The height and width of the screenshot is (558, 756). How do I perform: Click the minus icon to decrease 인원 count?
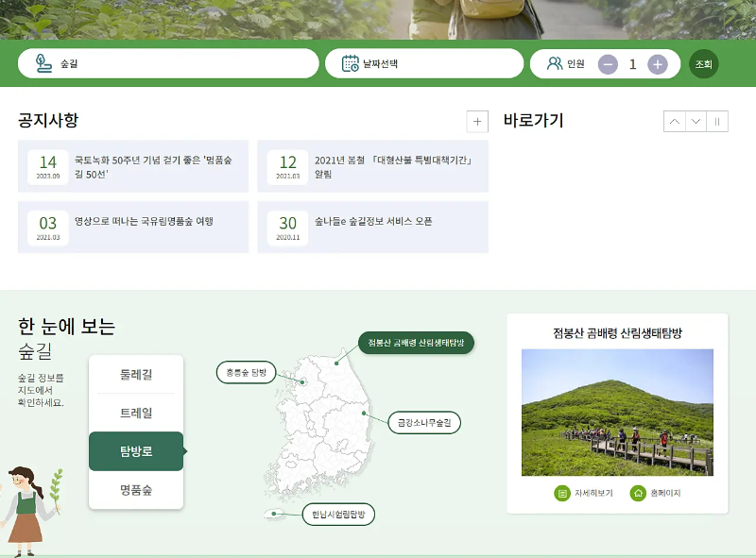[607, 62]
